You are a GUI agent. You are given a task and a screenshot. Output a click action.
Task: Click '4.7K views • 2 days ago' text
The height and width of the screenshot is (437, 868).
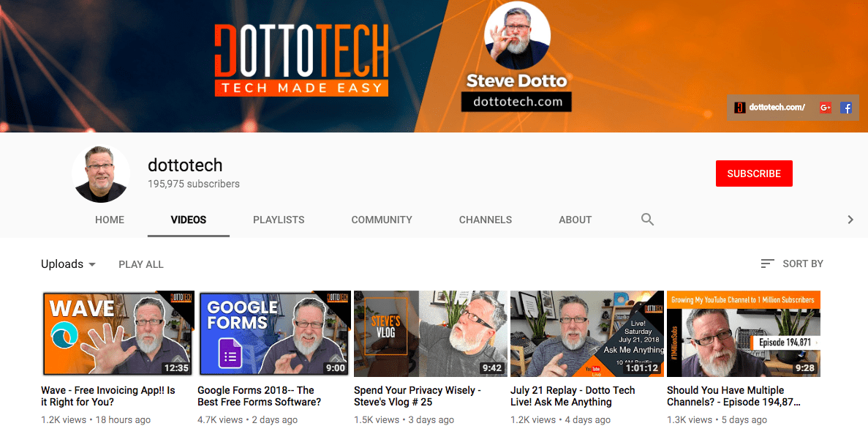pyautogui.click(x=247, y=420)
